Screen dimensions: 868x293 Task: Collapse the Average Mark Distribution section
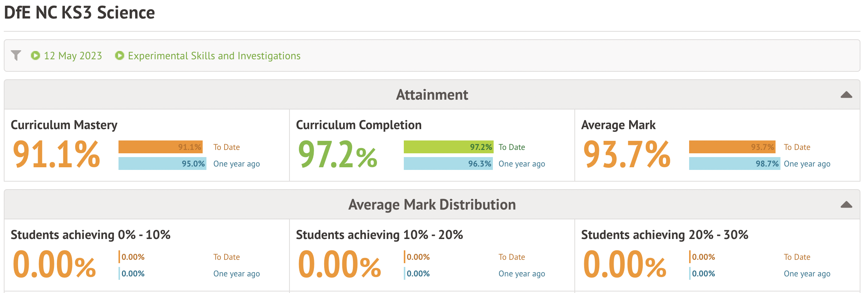tap(846, 205)
